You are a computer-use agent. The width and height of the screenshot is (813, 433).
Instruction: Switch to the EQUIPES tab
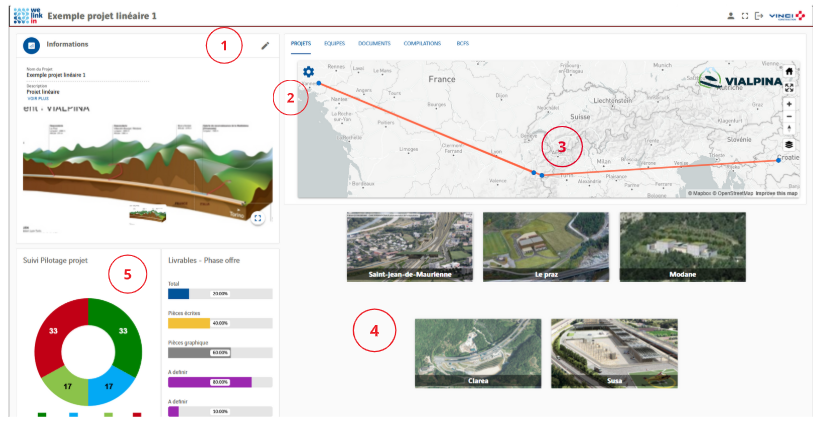tap(334, 44)
